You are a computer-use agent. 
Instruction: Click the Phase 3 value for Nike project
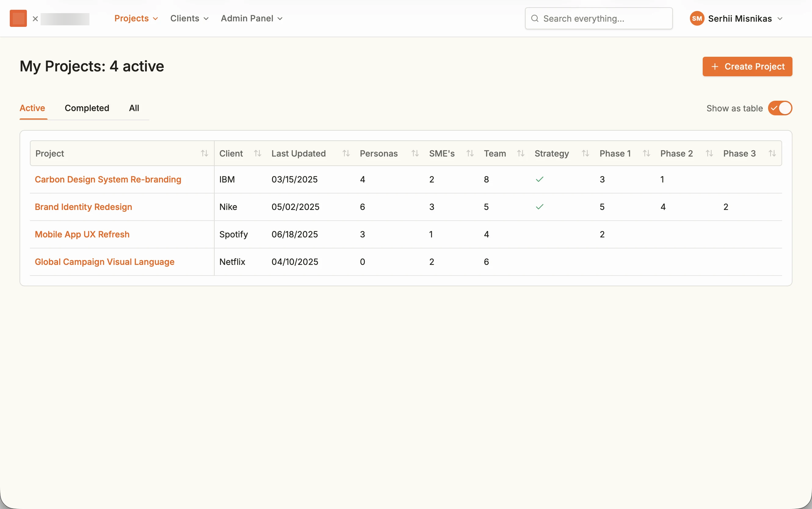[726, 207]
